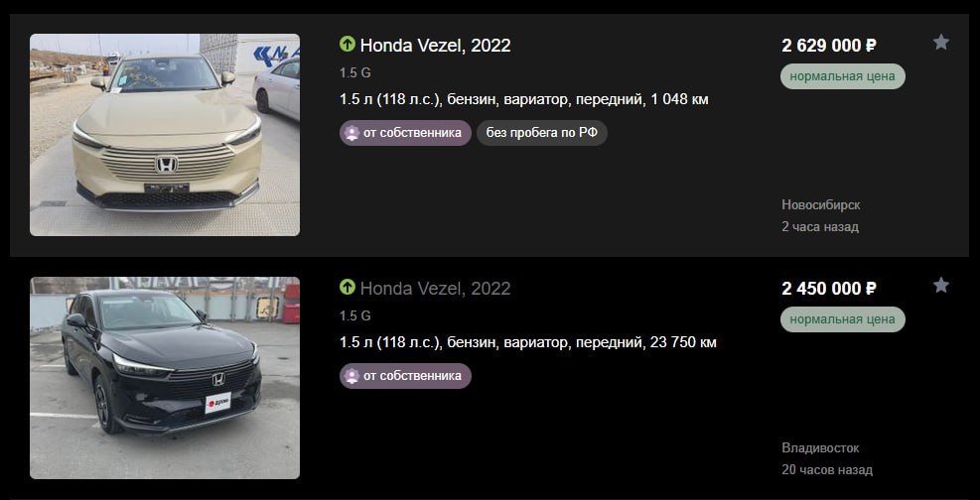Click the 2 450 000 ₽ price
980x500 pixels.
(x=829, y=289)
